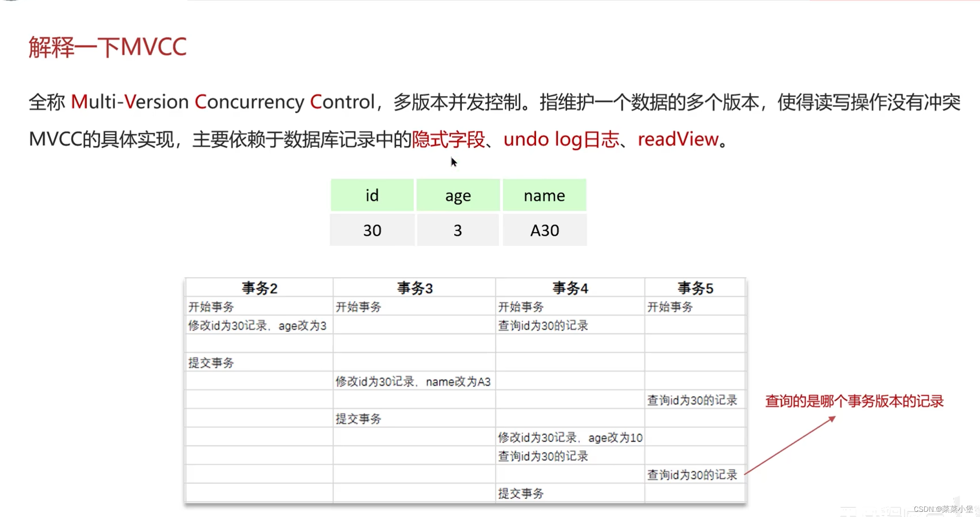The width and height of the screenshot is (980, 517).
Task: Click the cell 修改id为30记录, age改为10
Action: [570, 437]
